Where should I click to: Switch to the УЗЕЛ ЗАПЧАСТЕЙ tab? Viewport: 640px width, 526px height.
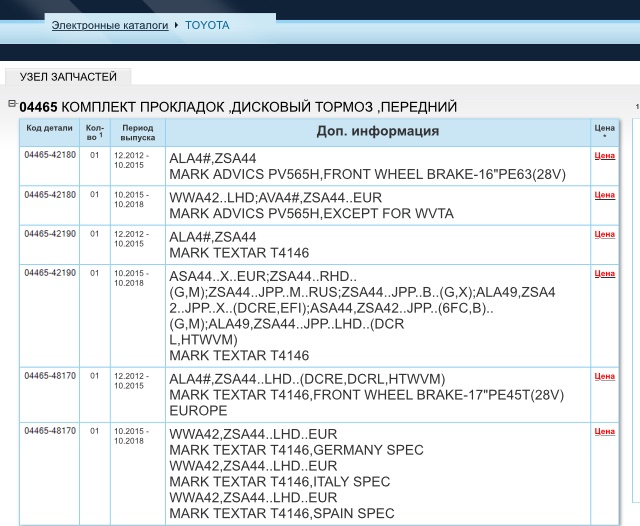[x=68, y=77]
